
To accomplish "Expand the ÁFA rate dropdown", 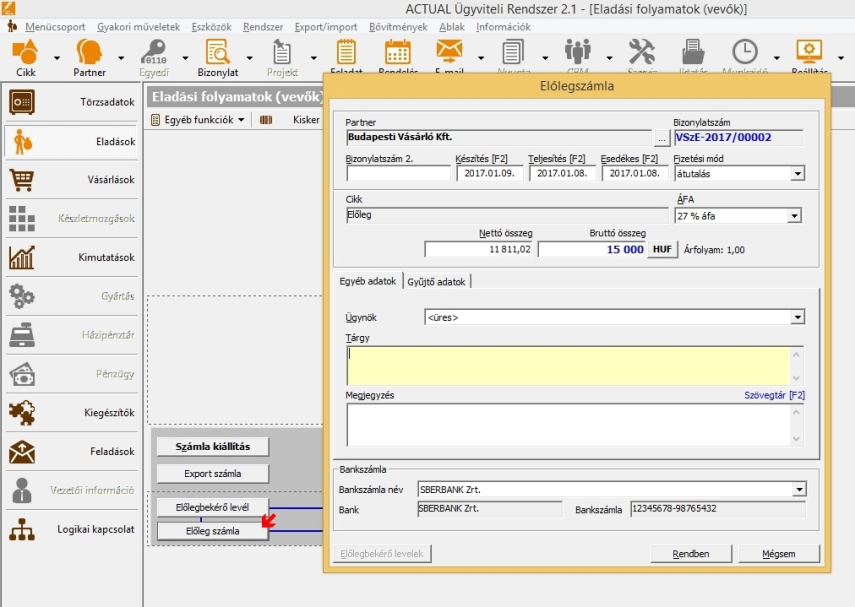I will 797,215.
